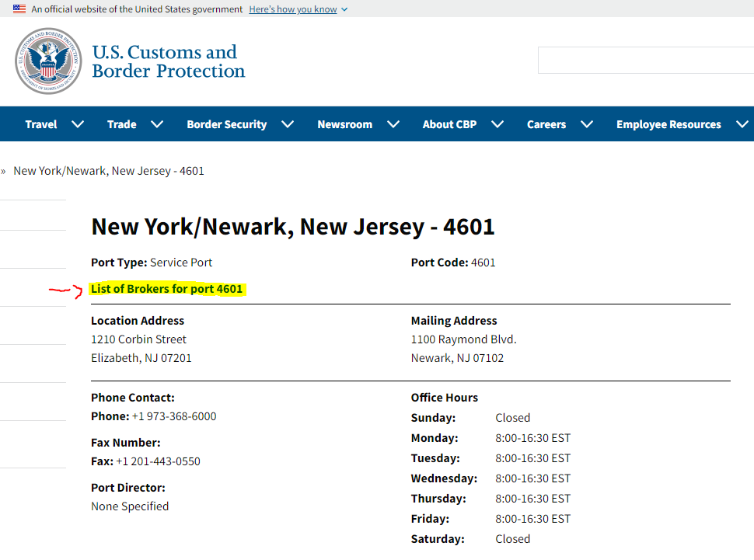Click the "Phone Contact:" heading

pyautogui.click(x=133, y=398)
